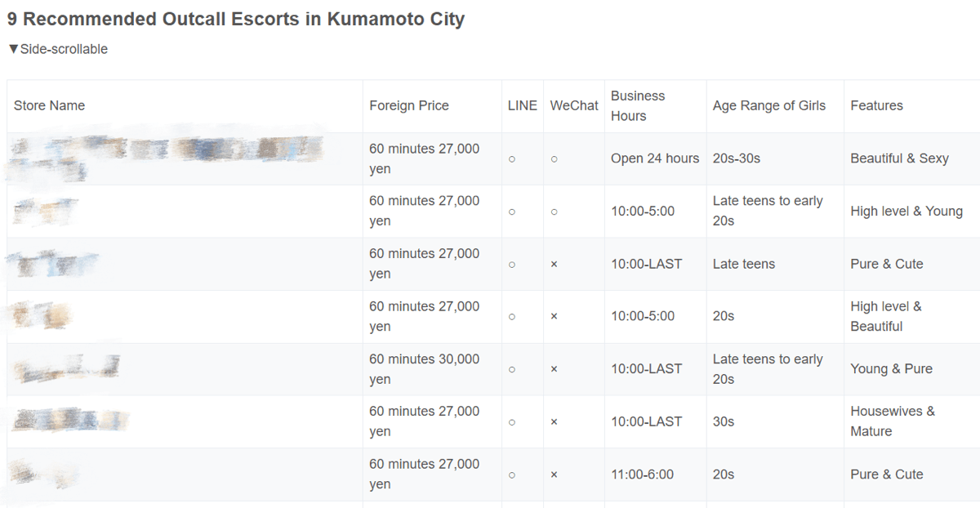Click the 11:00-6:00 business hours cell
980x508 pixels.
tap(643, 475)
